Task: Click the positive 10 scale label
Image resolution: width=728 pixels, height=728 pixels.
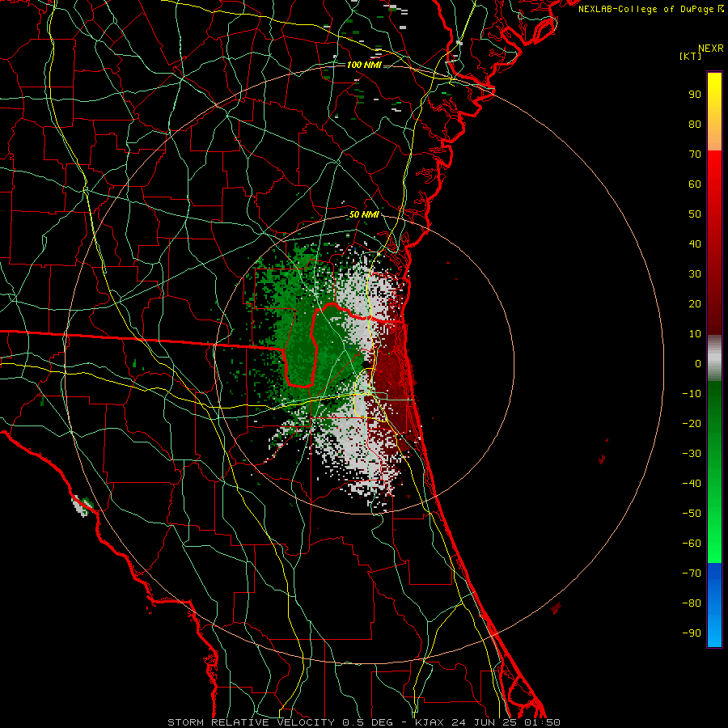Action: (x=695, y=334)
